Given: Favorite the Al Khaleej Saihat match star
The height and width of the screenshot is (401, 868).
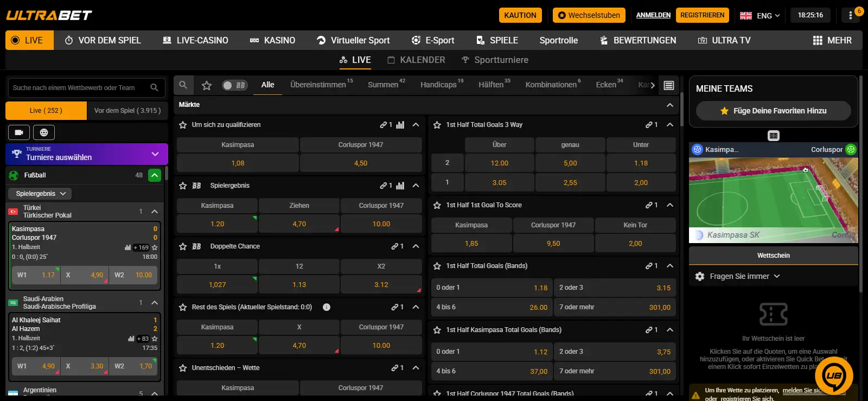Looking at the screenshot, I should tap(155, 339).
